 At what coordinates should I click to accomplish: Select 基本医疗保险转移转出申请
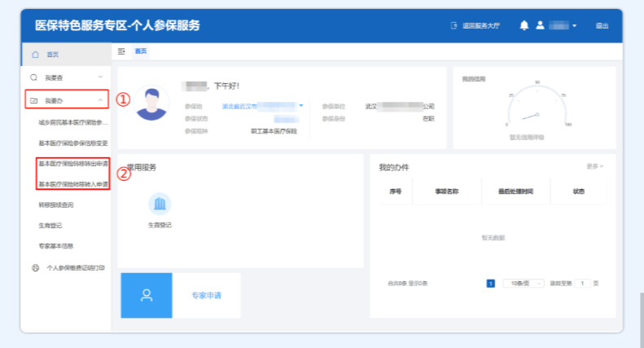(73, 163)
